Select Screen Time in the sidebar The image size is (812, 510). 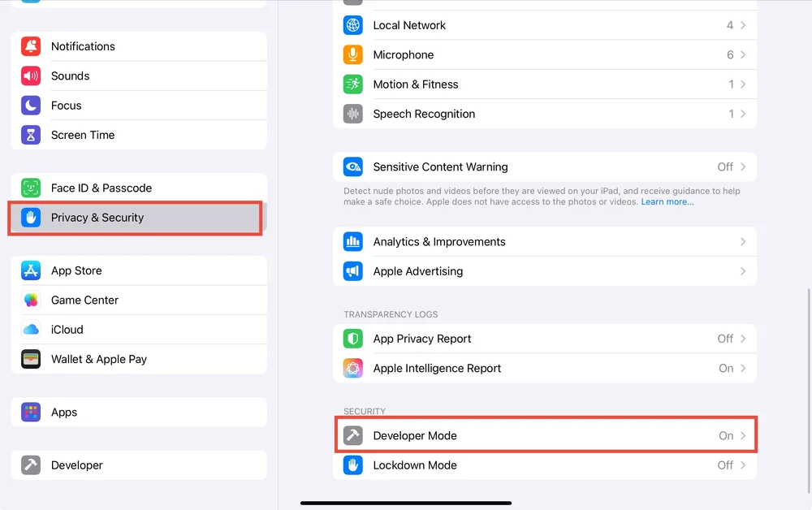pyautogui.click(x=139, y=135)
